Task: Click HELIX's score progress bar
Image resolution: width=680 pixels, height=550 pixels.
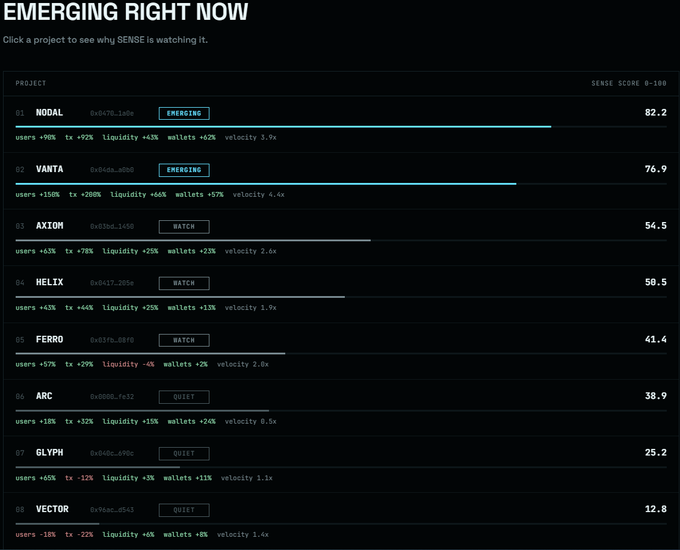Action: 341,297
